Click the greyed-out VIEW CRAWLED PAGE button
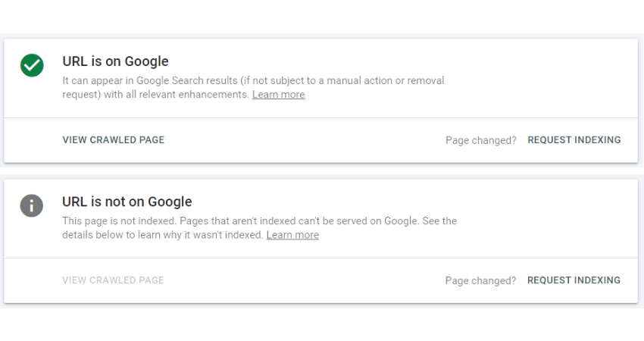Screen dimensions: 644x341 (x=113, y=280)
